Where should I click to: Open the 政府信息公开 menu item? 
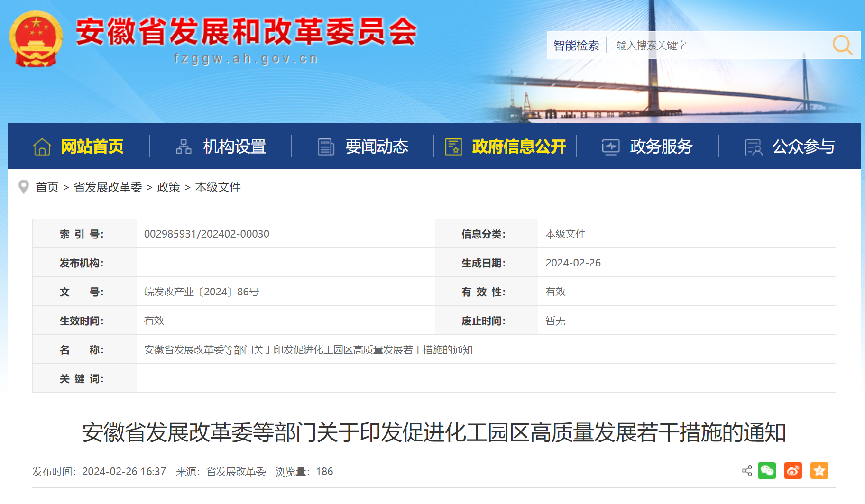point(519,147)
